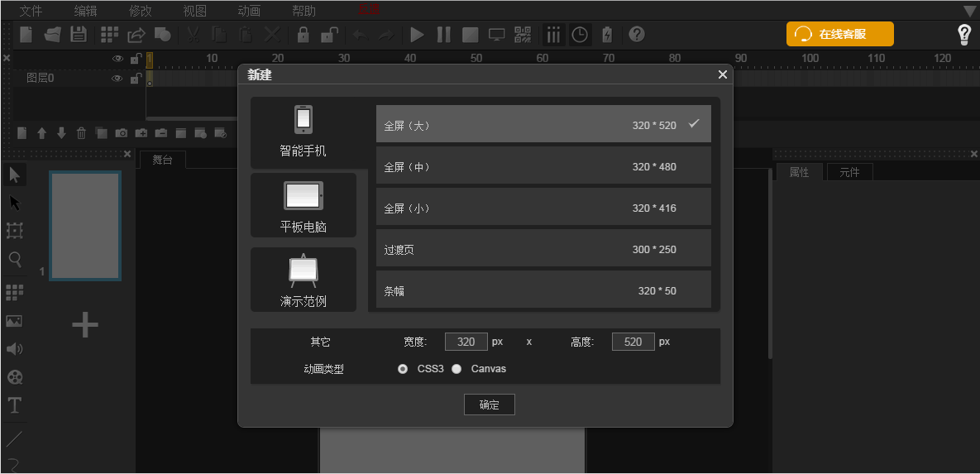Choose the Canvas animation type
The width and height of the screenshot is (980, 474).
tap(457, 369)
